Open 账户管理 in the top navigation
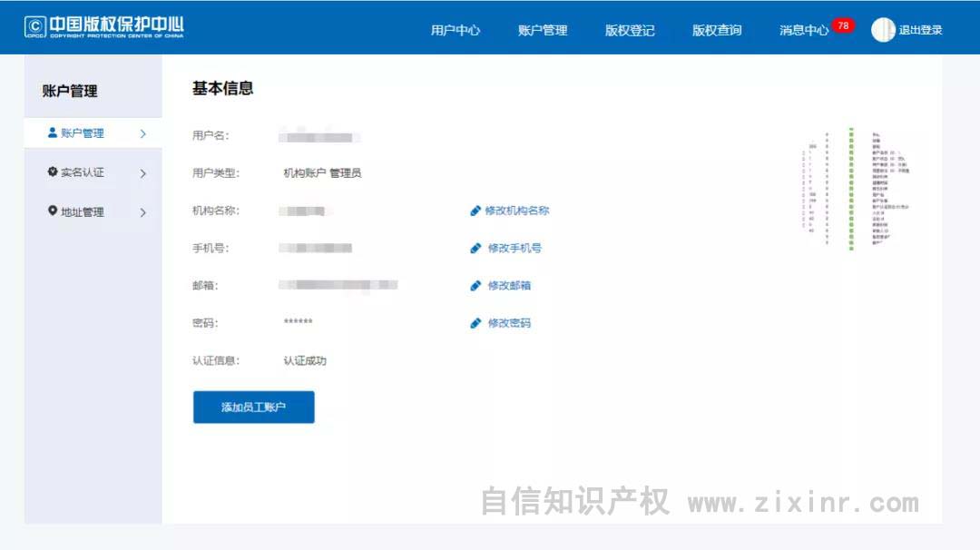The width and height of the screenshot is (980, 550). click(543, 30)
